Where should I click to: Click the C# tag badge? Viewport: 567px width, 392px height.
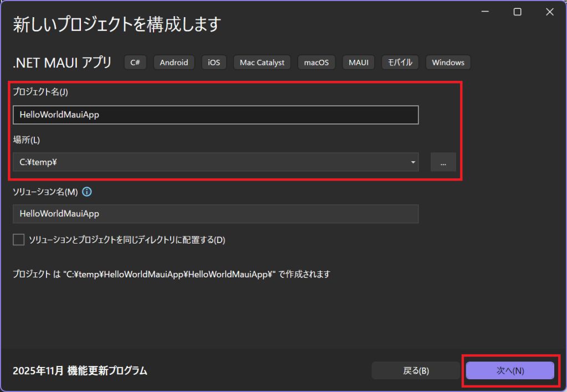coord(135,63)
